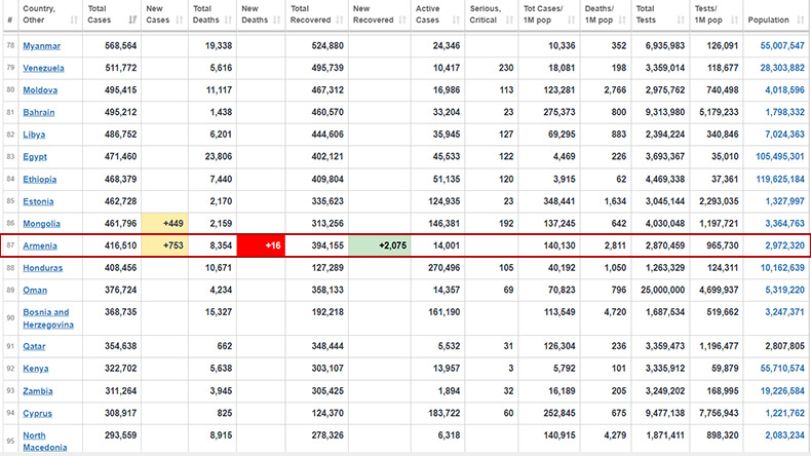Open the Egypt country link
This screenshot has width=811, height=456.
[35, 157]
